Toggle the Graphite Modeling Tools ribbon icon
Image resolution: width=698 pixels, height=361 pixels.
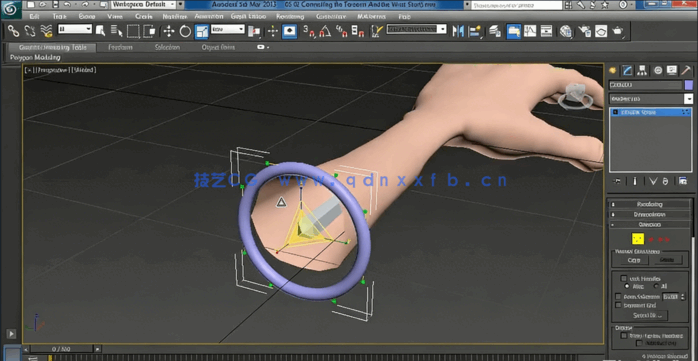(513, 31)
